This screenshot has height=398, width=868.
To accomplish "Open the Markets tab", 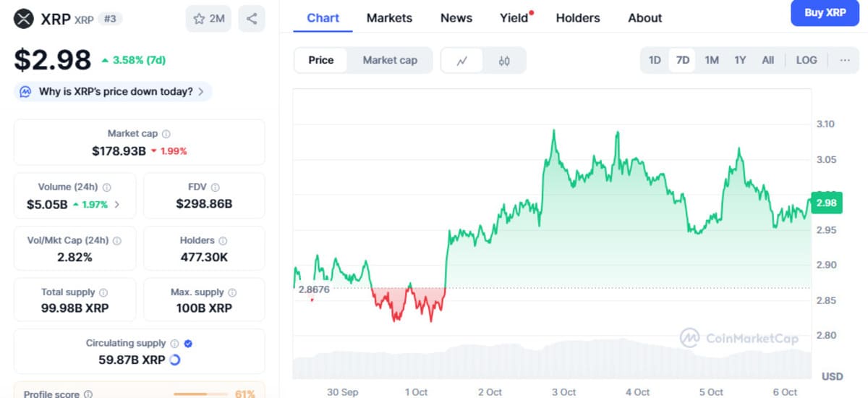I will click(389, 18).
